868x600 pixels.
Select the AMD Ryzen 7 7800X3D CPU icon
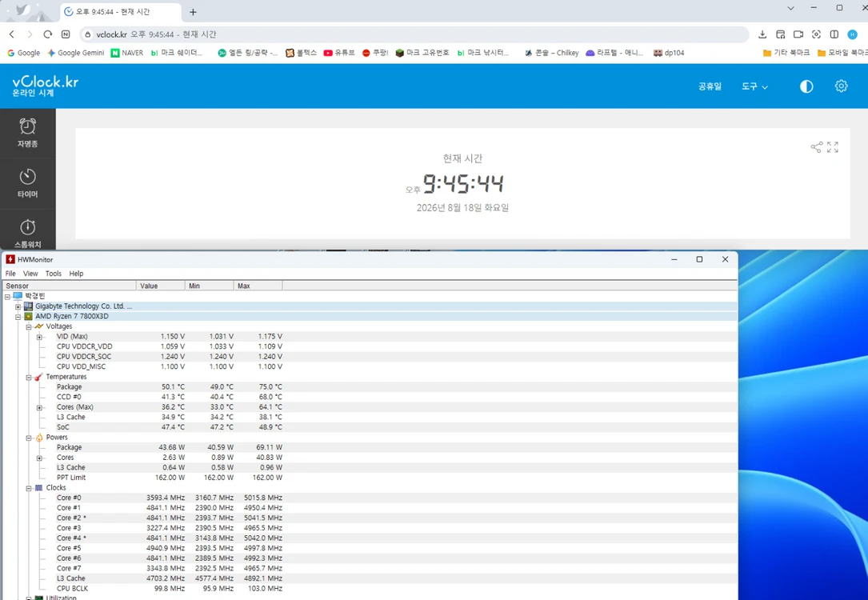click(28, 316)
